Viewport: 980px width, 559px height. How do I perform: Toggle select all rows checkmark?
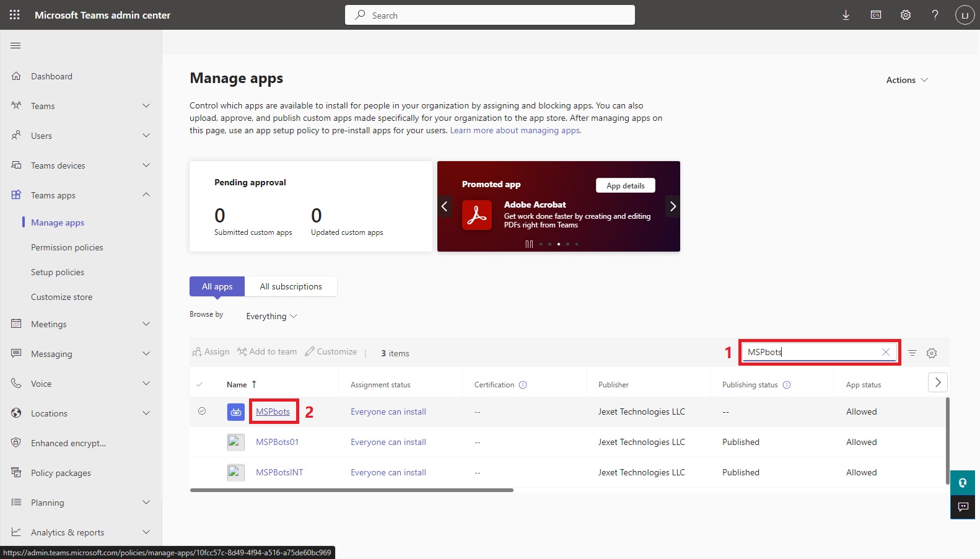199,384
